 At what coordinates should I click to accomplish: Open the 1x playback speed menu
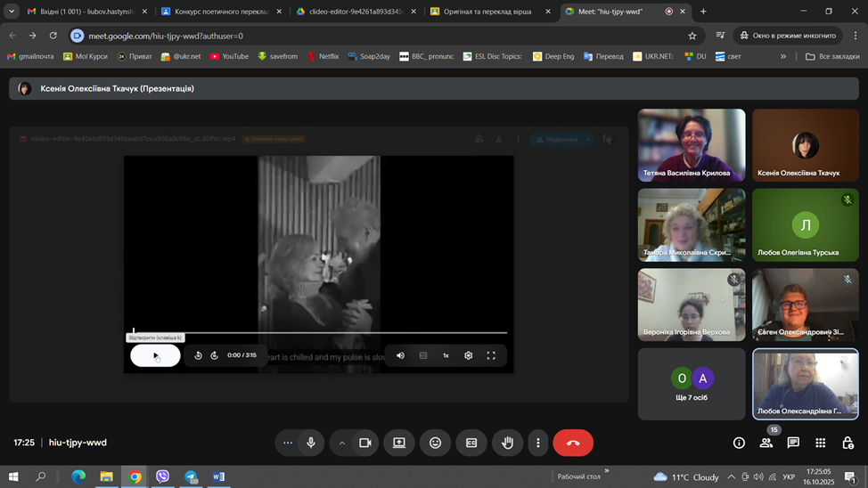446,355
